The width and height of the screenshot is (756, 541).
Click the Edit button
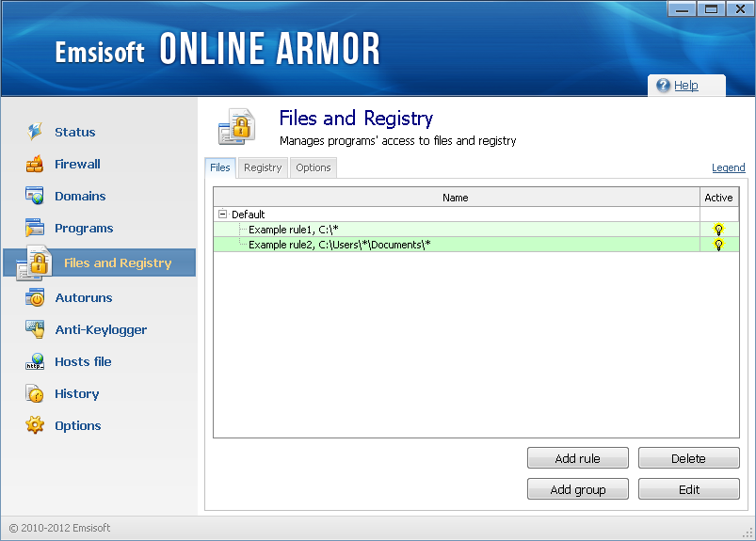pyautogui.click(x=688, y=489)
